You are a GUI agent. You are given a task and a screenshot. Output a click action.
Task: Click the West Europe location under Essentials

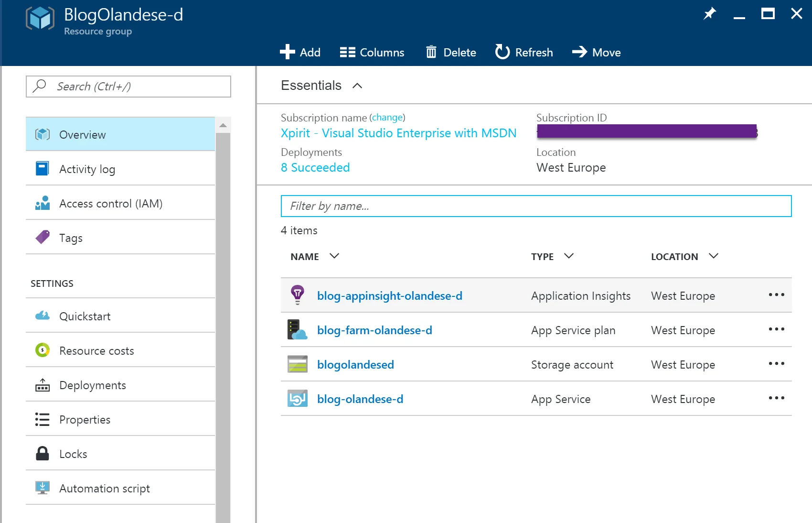(x=571, y=167)
